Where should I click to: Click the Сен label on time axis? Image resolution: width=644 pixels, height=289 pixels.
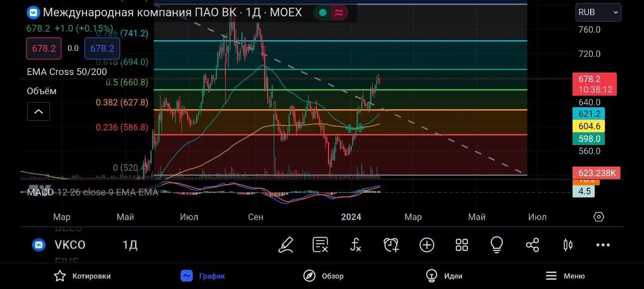(256, 217)
